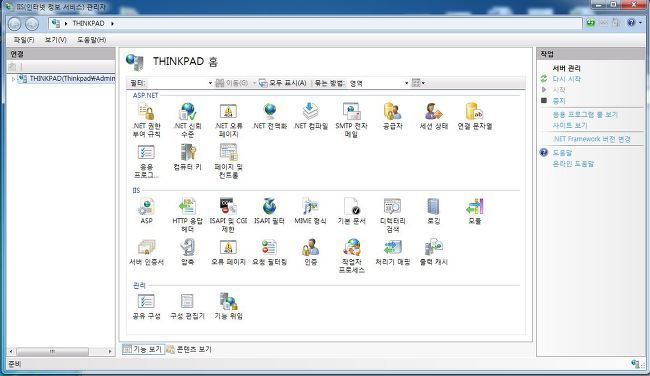Click the 모두 표시(A) button
The height and width of the screenshot is (376, 650).
point(283,83)
